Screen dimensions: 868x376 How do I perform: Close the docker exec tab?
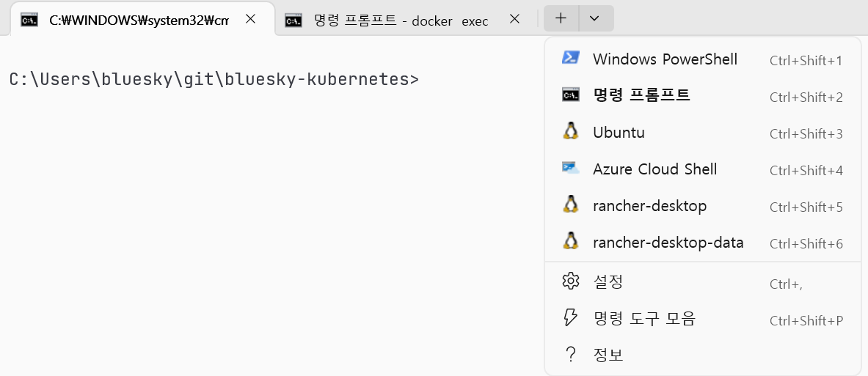(514, 19)
